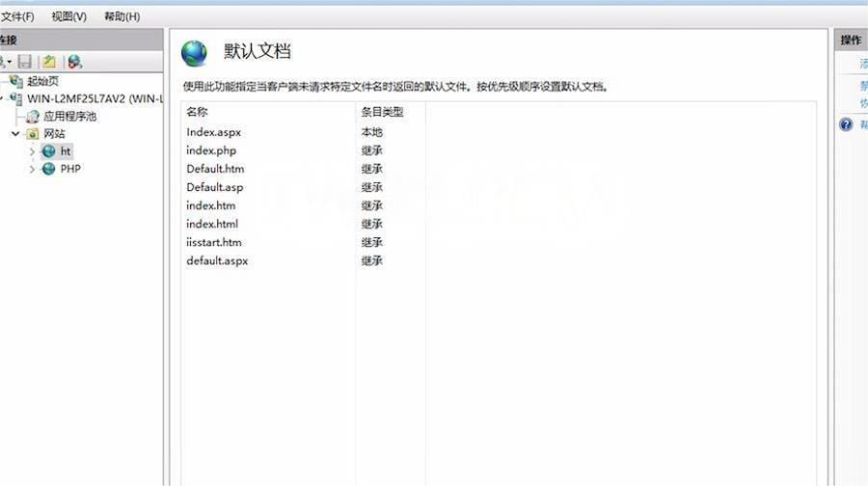Open the 应用程序池 application pools node
The width and height of the screenshot is (868, 486).
69,116
